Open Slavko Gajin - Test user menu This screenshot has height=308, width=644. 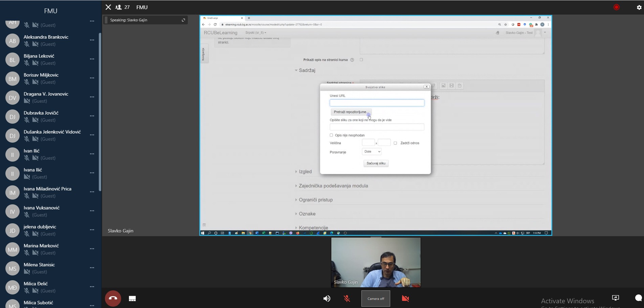(526, 33)
